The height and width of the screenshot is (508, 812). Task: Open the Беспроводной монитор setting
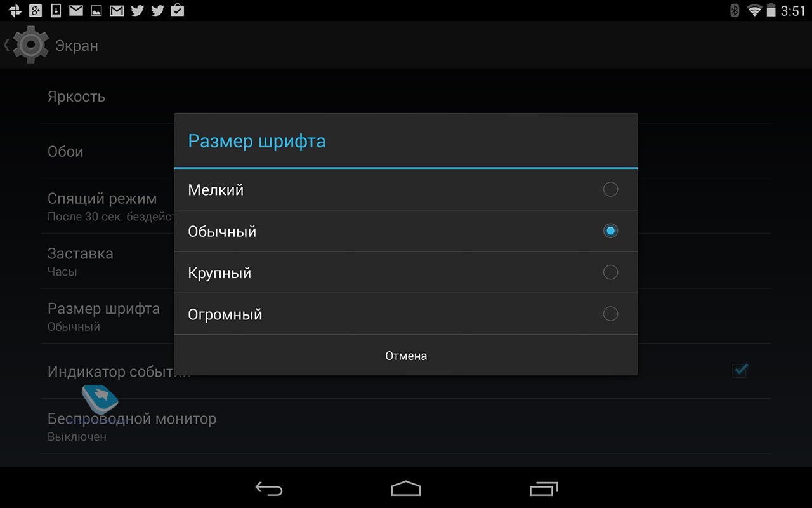406,426
